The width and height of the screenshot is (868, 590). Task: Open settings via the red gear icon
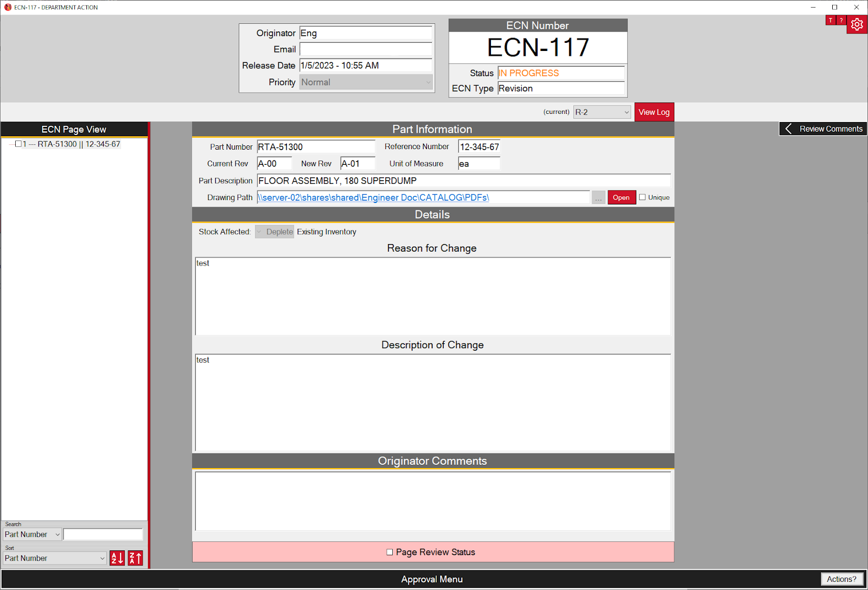coord(857,24)
